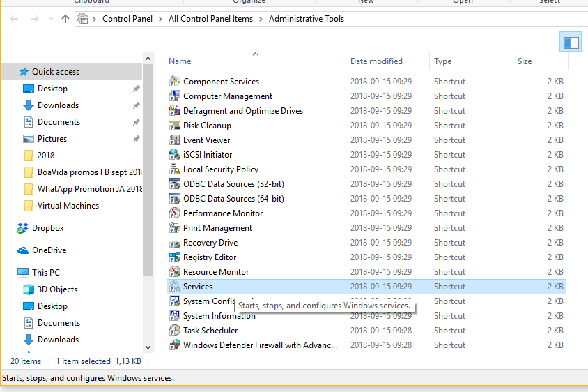
Task: Expand chevron after Control Panel breadcrumb
Action: pos(160,19)
